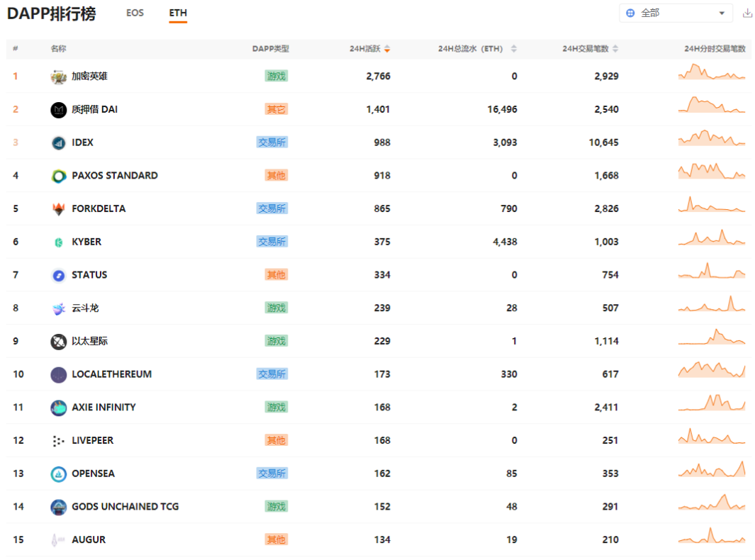The height and width of the screenshot is (560, 755).
Task: Click the AXIE INFINITY logo icon
Action: (x=59, y=408)
